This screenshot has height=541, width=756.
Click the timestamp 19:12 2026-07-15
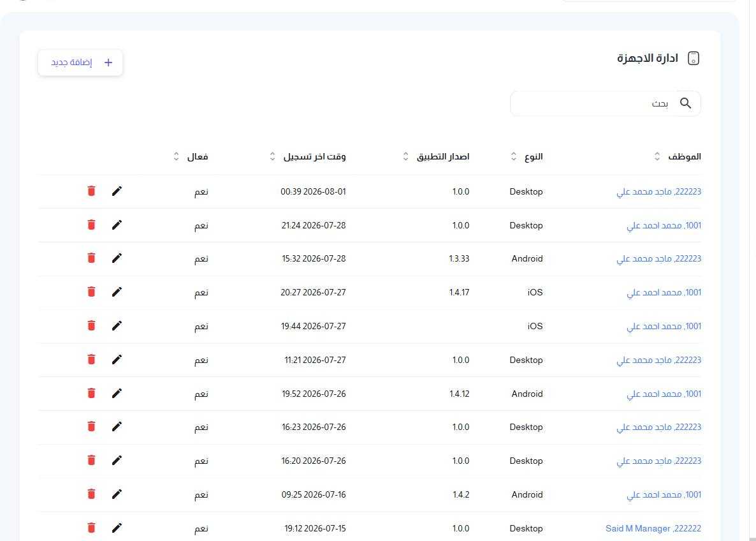click(316, 528)
